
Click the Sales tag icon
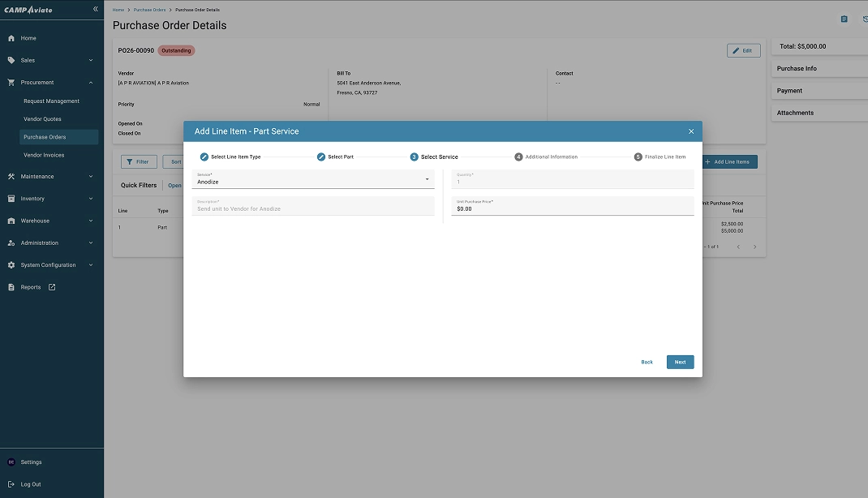(11, 60)
